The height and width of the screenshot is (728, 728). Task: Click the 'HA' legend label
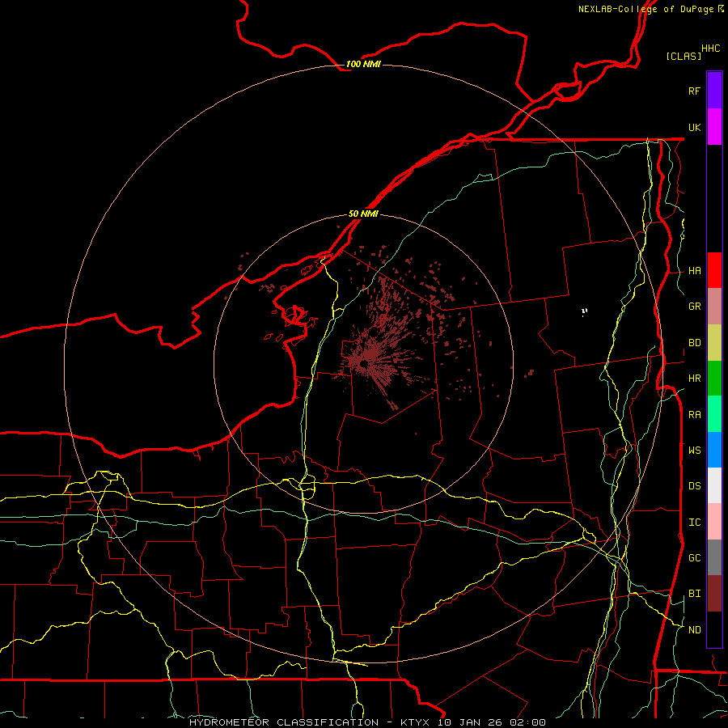[x=694, y=271]
